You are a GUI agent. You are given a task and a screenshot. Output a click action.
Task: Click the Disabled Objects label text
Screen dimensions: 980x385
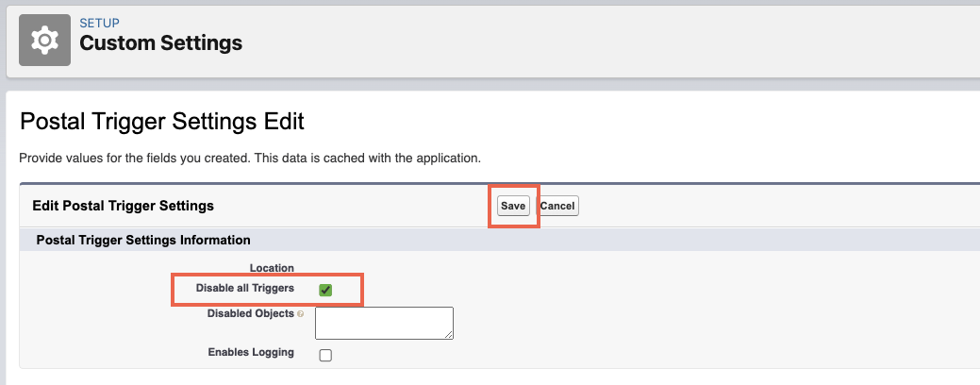pyautogui.click(x=250, y=314)
